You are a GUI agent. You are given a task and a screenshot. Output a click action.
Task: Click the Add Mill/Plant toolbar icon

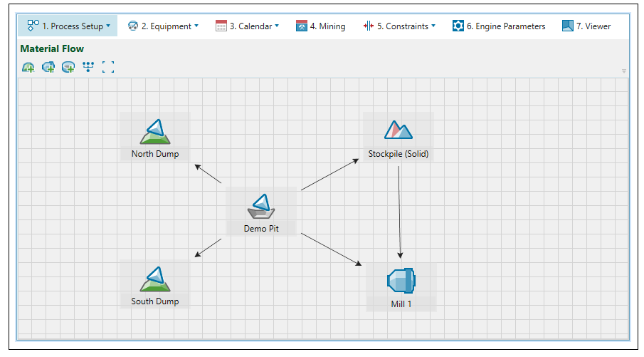pos(48,67)
